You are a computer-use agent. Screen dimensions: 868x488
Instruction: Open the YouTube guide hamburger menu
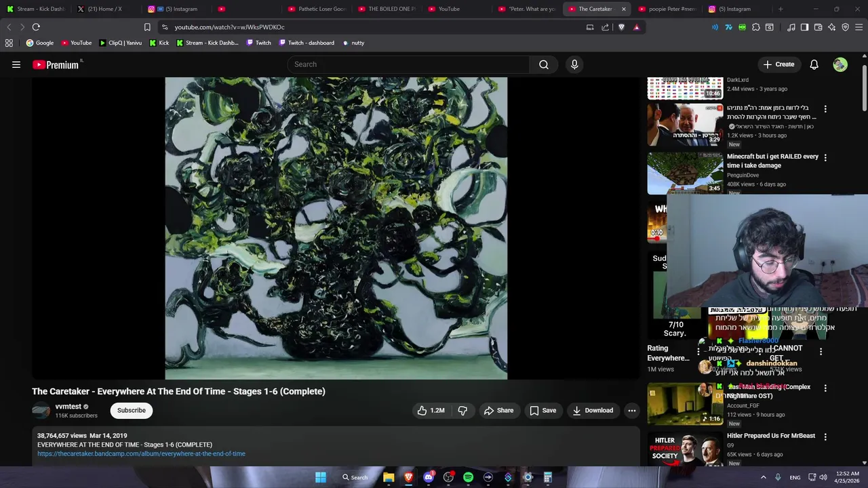pos(16,64)
